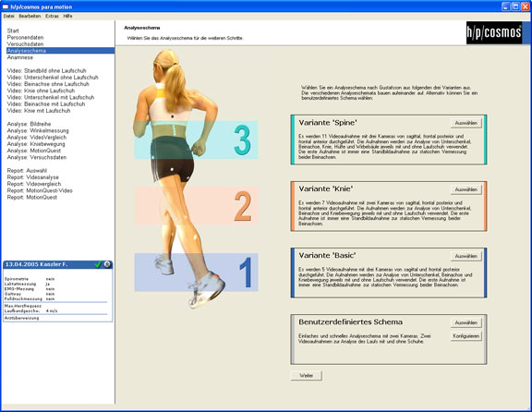Select Auswählen for Variante 'Knie'
532x412 pixels.
[x=466, y=189]
